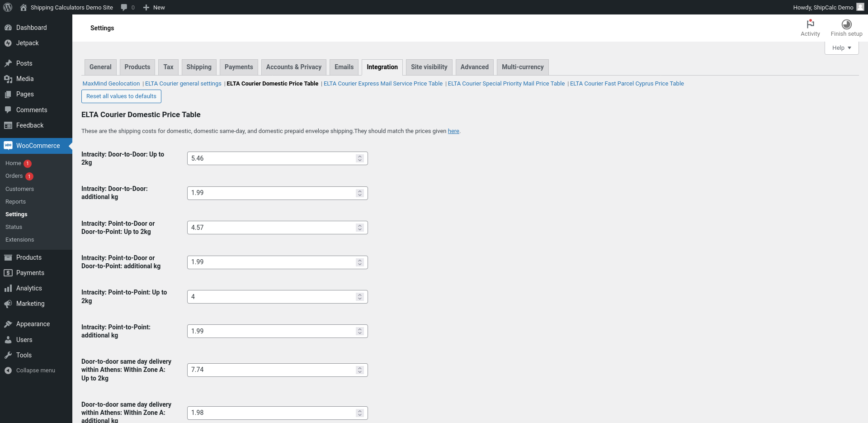Screen dimensions: 868x423
Task: Open the New content dropdown in admin bar
Action: coord(154,7)
